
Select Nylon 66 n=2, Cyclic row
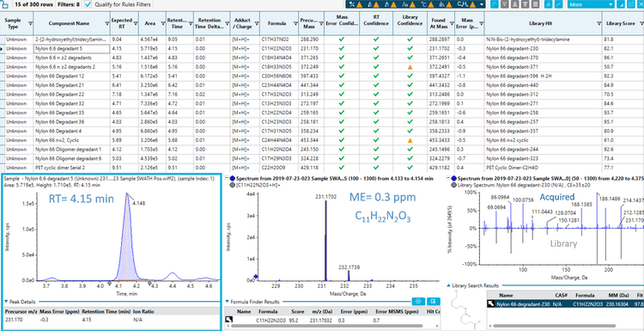coord(322,140)
